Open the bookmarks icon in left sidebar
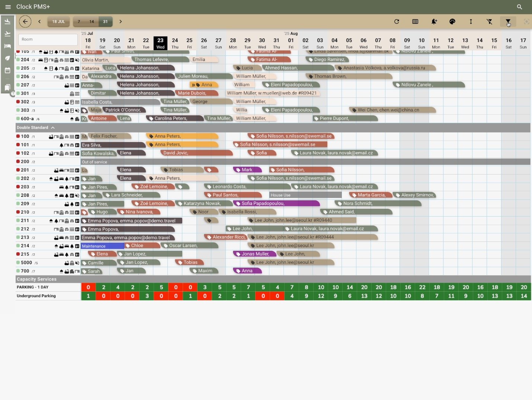Image resolution: width=532 pixels, height=400 pixels. click(x=7, y=87)
